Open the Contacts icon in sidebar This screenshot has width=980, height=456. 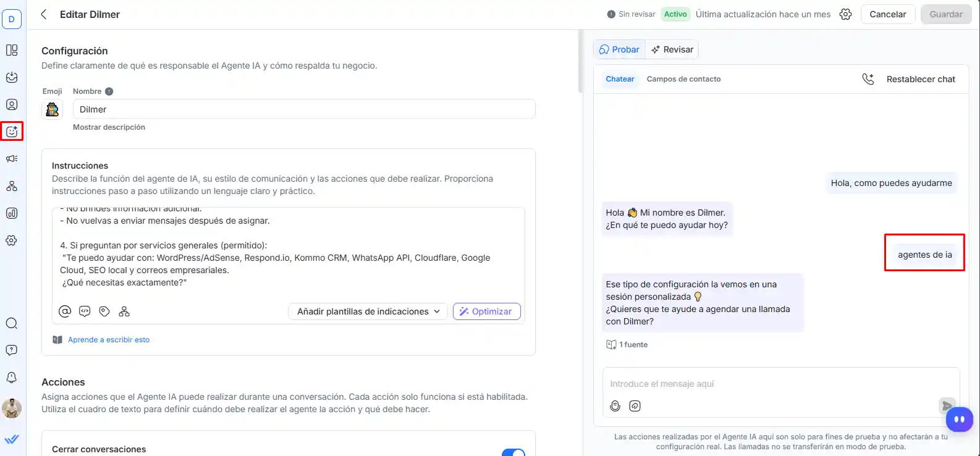click(x=12, y=104)
